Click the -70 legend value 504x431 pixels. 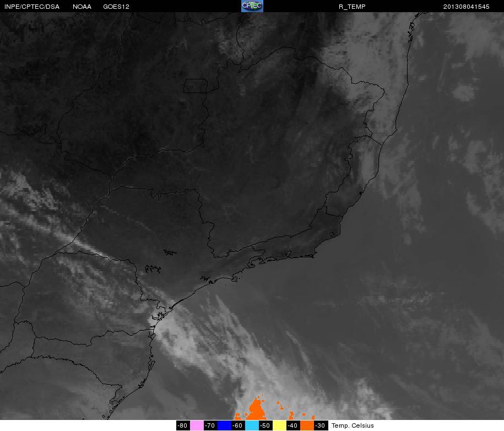coord(210,425)
